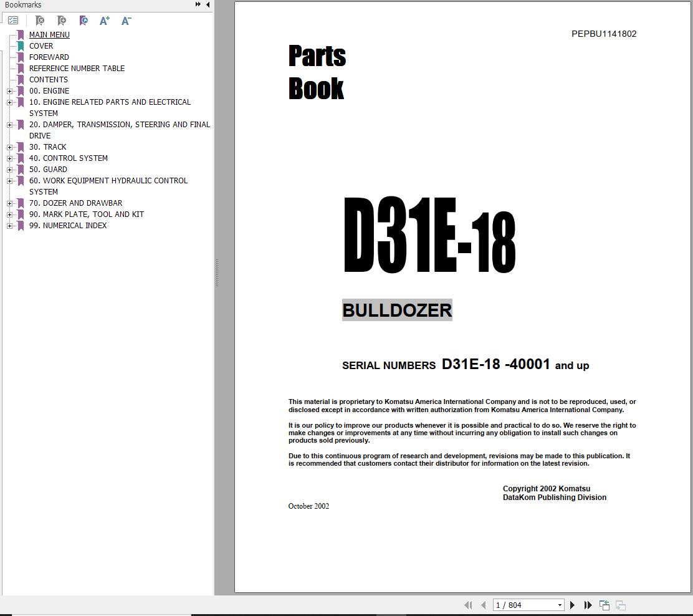Click bookmark icon beside 99. NUMERICAL INDEX
The height and width of the screenshot is (616, 693).
[21, 226]
